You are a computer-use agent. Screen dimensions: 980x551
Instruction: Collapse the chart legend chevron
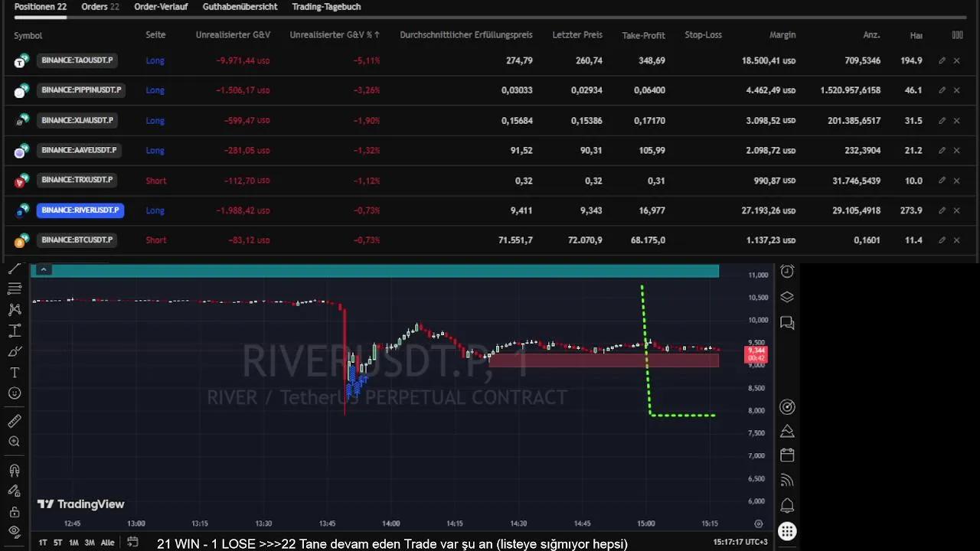pos(44,269)
